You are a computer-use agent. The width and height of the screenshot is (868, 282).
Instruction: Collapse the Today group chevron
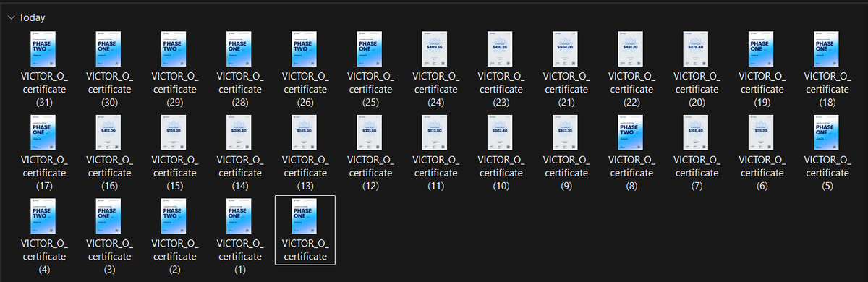[x=11, y=17]
